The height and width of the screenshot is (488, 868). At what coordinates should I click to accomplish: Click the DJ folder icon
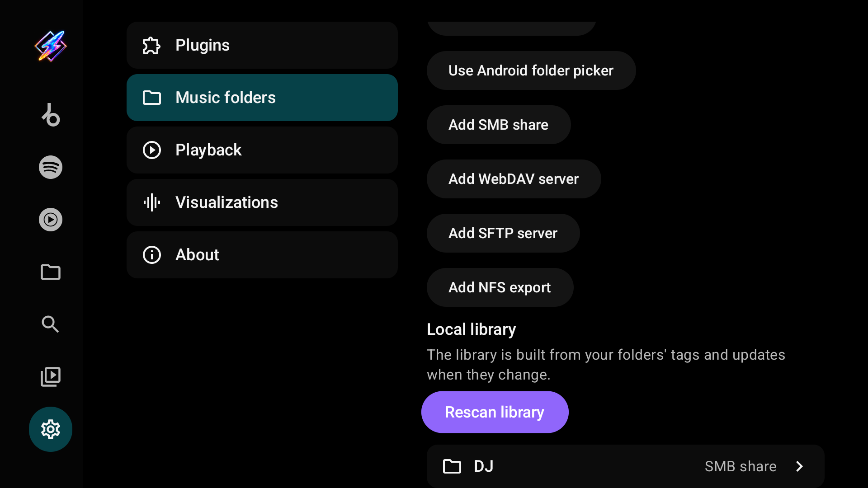tap(452, 466)
